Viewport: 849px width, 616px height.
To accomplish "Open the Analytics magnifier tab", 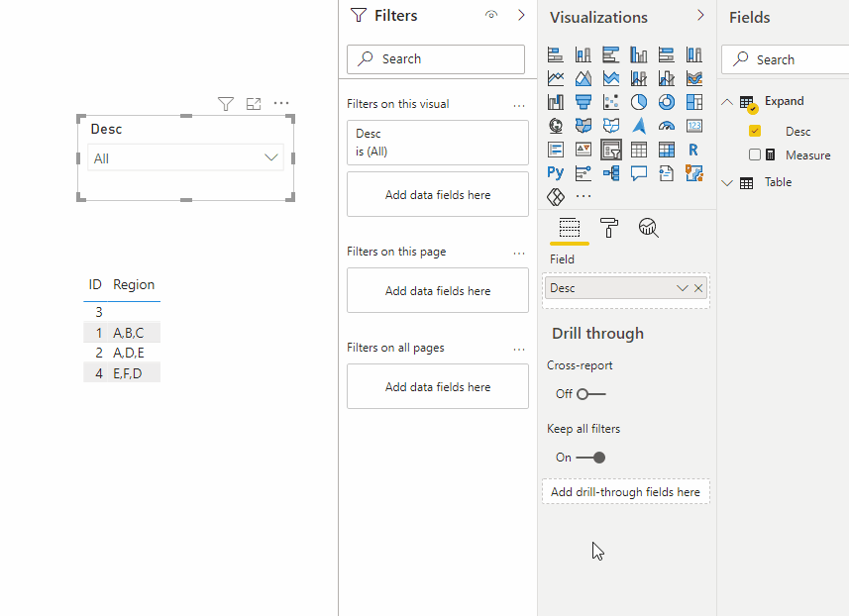I will click(648, 228).
